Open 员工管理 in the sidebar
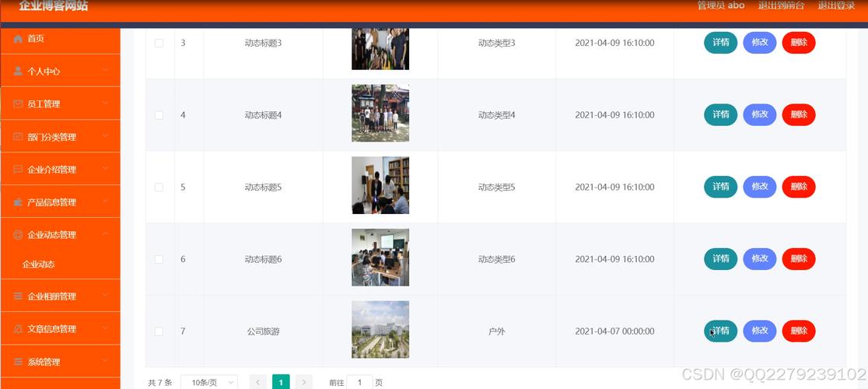Viewport: 868px width, 389px height. point(61,104)
